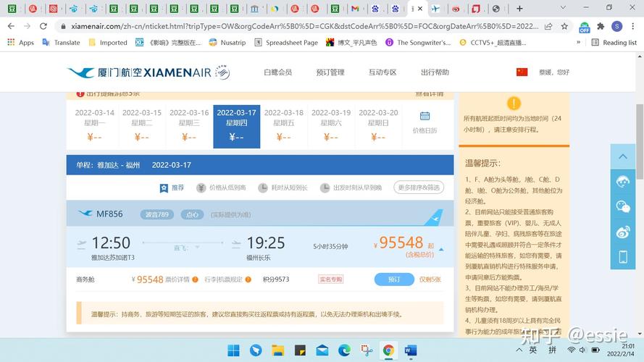Select the 2022-03-16 date tab
The height and width of the screenshot is (362, 644).
189,126
